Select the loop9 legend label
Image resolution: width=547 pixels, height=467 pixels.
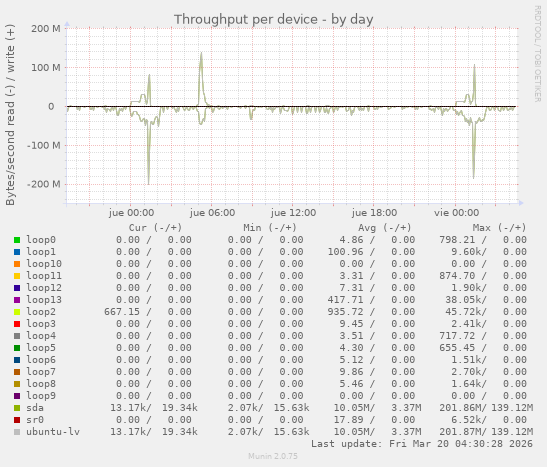[41, 396]
